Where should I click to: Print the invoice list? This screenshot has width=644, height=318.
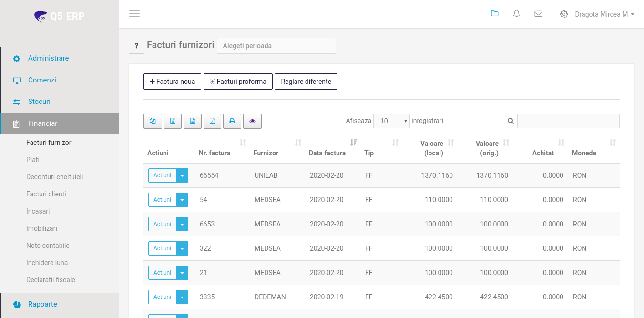point(232,121)
